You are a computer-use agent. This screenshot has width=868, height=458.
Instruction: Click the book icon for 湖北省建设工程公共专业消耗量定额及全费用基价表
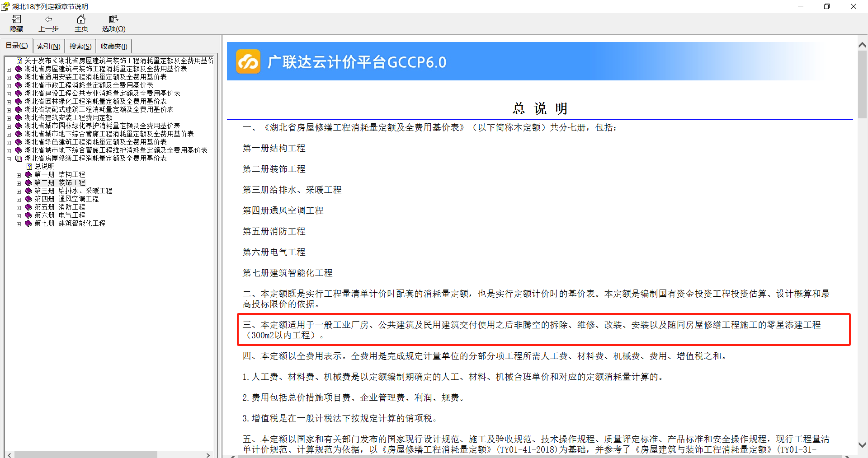click(19, 93)
